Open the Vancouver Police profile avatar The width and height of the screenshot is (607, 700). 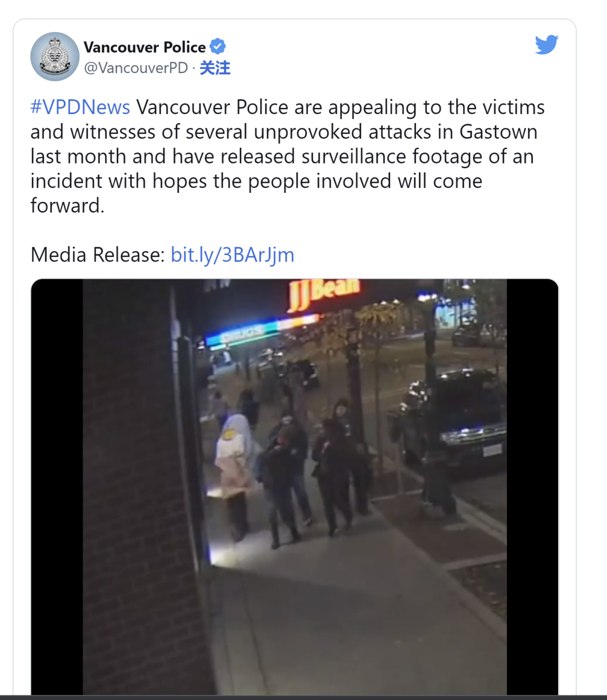55,56
